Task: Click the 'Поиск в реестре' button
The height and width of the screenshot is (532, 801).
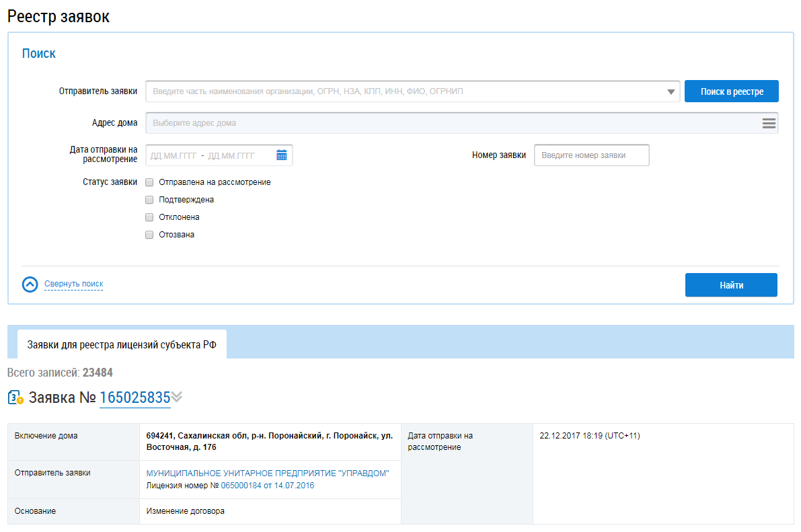Action: (x=732, y=91)
